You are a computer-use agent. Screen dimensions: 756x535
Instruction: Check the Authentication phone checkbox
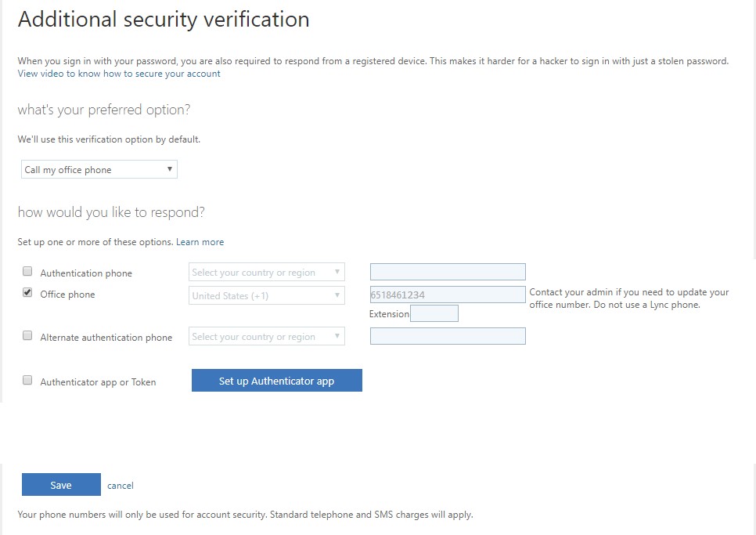27,272
